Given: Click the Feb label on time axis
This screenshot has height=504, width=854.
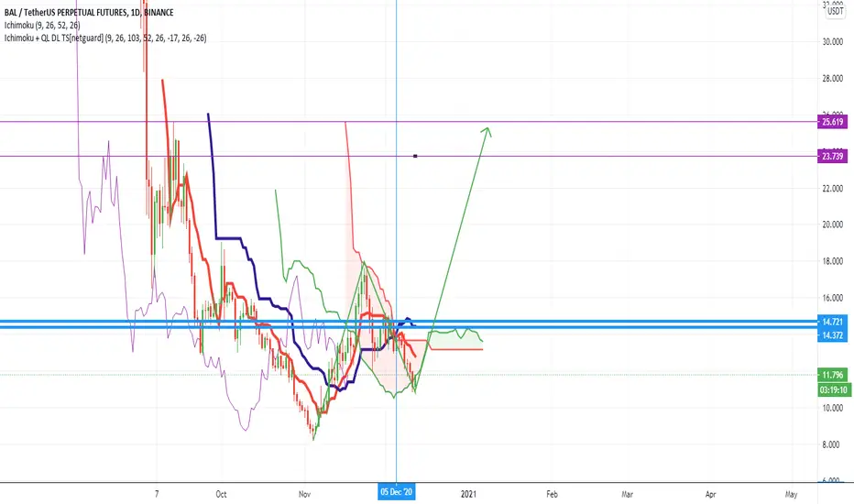Looking at the screenshot, I should (x=552, y=494).
